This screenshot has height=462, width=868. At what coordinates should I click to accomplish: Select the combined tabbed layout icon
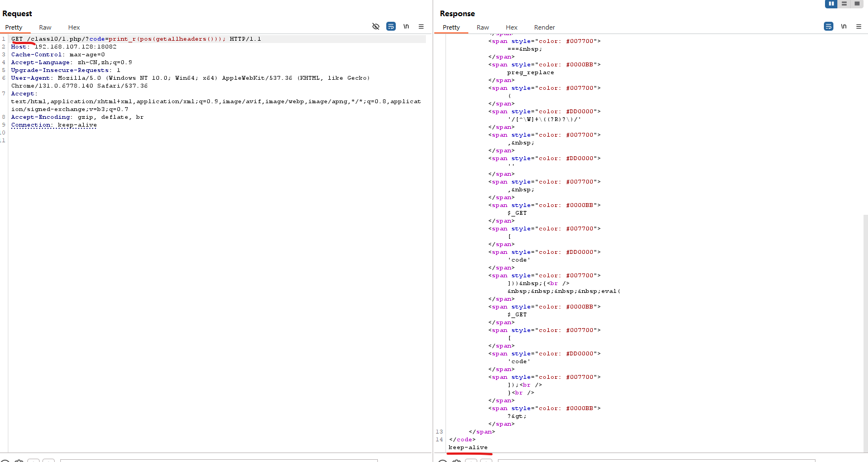(x=857, y=4)
